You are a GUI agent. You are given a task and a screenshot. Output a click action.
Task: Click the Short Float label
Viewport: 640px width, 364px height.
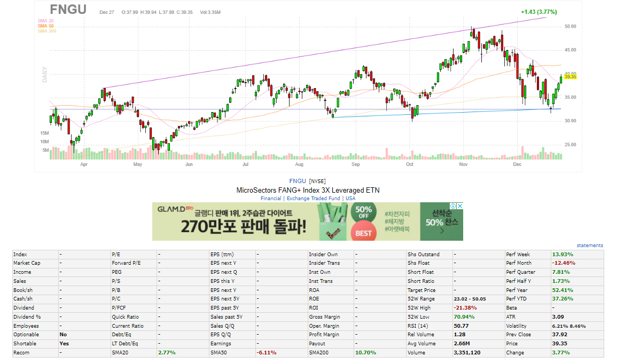[421, 272]
